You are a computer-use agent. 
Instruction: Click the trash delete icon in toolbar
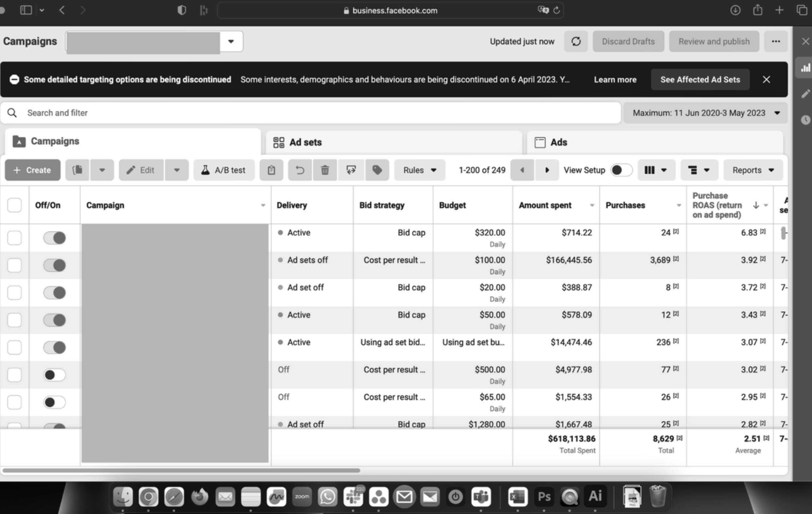point(325,170)
